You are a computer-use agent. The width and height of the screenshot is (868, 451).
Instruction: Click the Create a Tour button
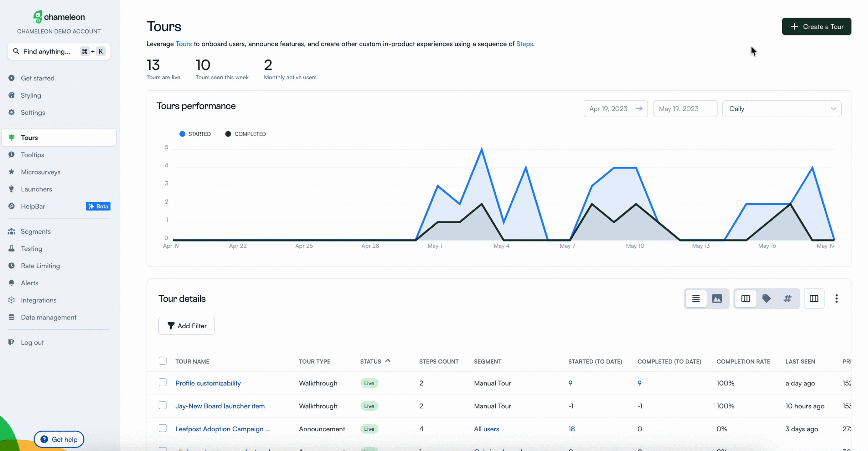816,26
